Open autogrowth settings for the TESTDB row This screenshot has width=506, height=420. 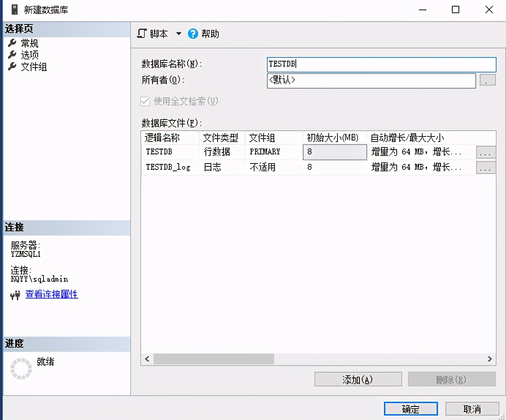[x=486, y=152]
